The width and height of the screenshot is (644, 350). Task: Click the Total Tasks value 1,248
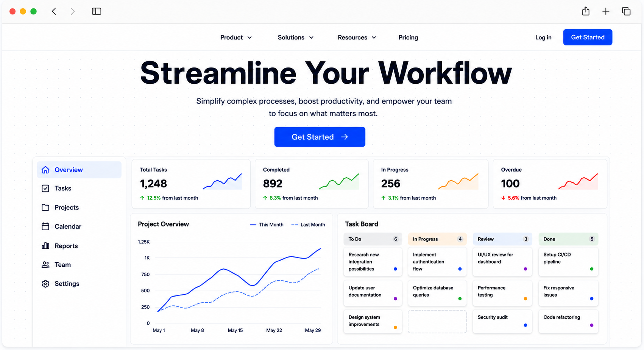(x=153, y=184)
